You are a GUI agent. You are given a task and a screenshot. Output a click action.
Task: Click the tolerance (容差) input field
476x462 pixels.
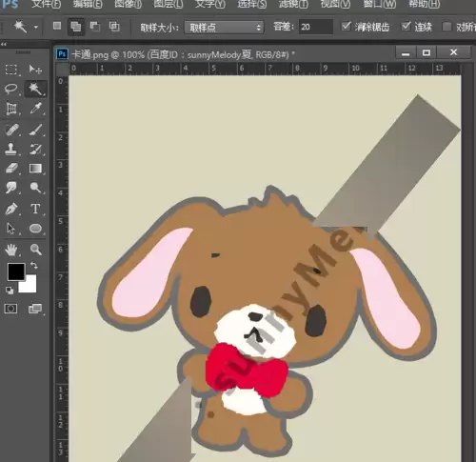315,27
